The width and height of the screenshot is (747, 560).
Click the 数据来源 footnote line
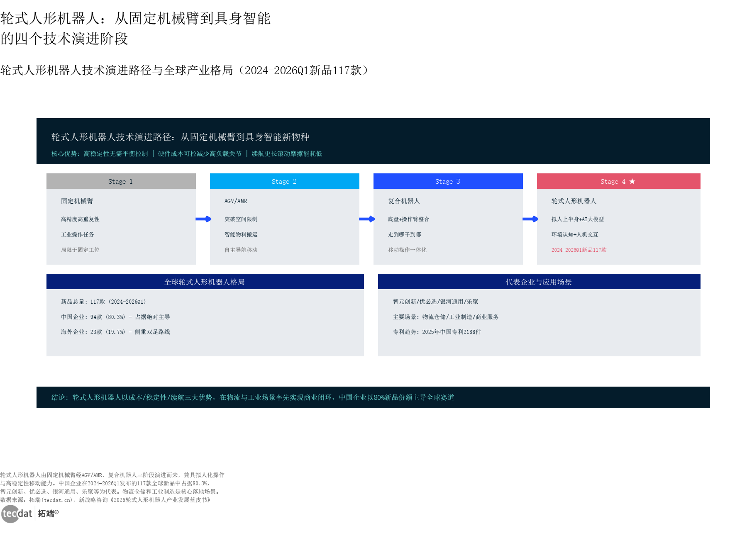coord(105,500)
